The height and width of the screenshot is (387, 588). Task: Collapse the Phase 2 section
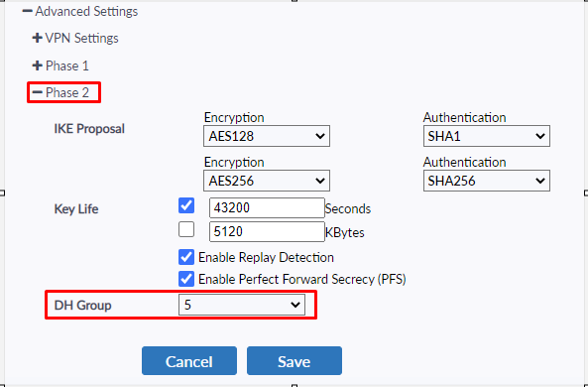pyautogui.click(x=60, y=92)
